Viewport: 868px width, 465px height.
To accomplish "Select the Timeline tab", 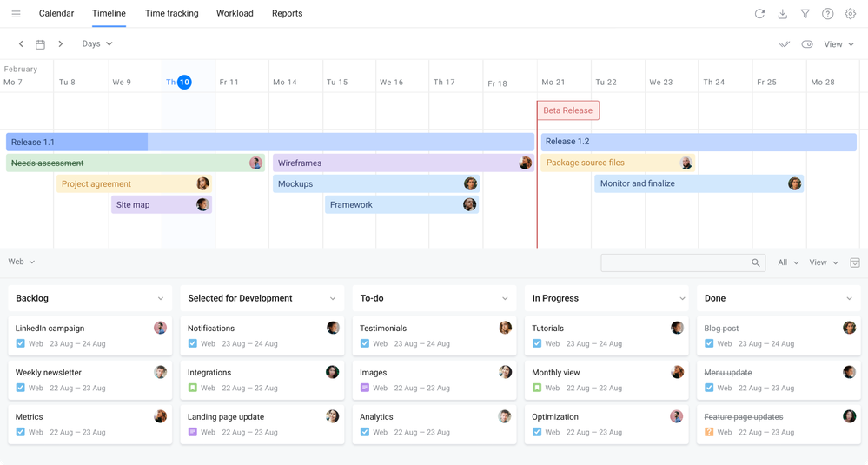I will (109, 13).
